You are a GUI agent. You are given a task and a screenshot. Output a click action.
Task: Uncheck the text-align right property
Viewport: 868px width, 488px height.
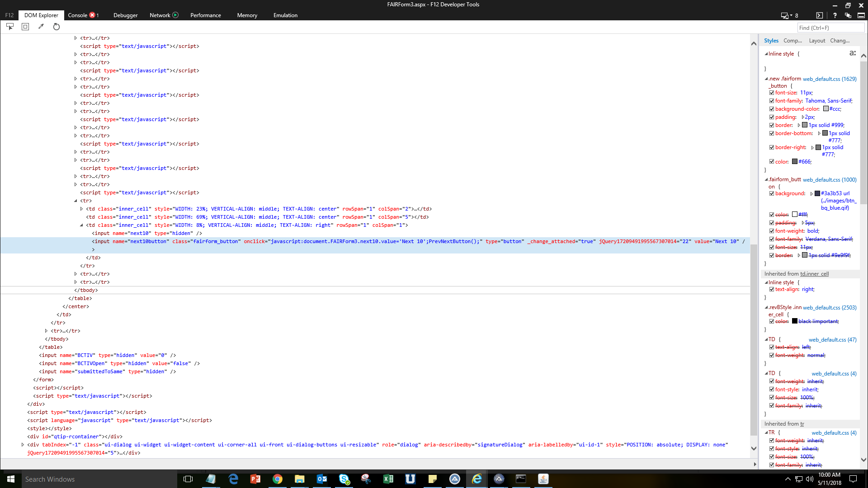(772, 289)
